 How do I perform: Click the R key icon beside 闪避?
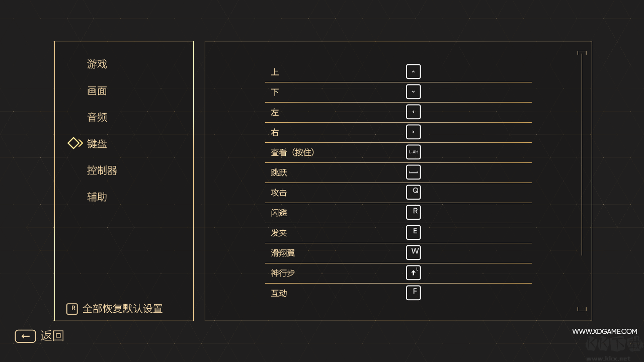click(413, 212)
